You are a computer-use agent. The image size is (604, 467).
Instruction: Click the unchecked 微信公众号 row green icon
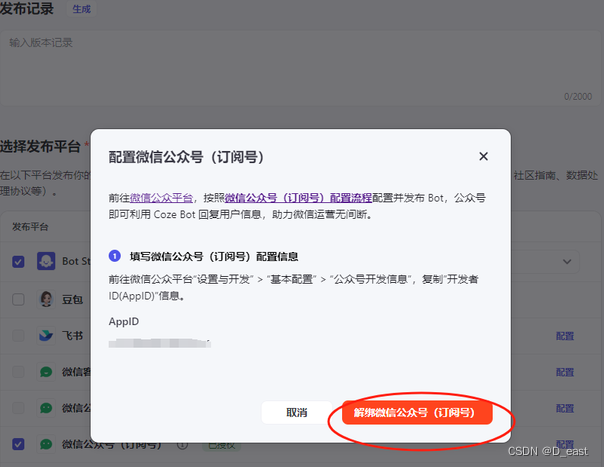[46, 408]
